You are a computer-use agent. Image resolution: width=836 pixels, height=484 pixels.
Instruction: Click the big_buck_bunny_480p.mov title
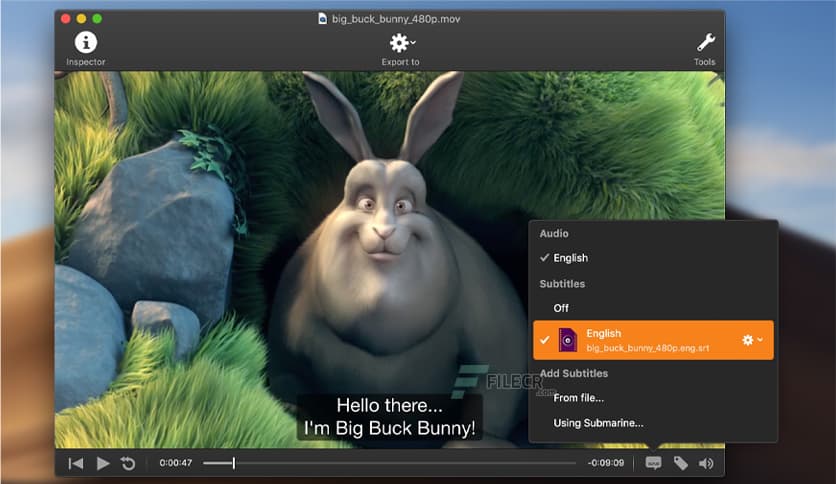click(x=396, y=19)
